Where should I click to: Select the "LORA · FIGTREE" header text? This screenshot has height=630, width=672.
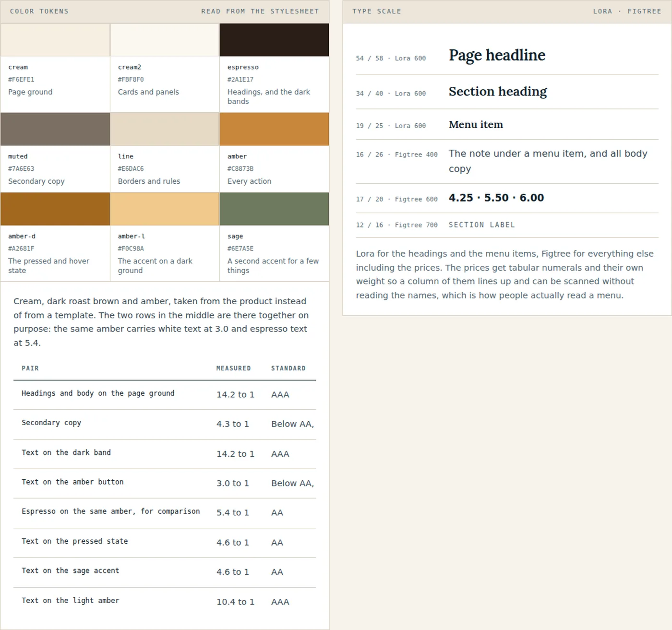pos(627,12)
